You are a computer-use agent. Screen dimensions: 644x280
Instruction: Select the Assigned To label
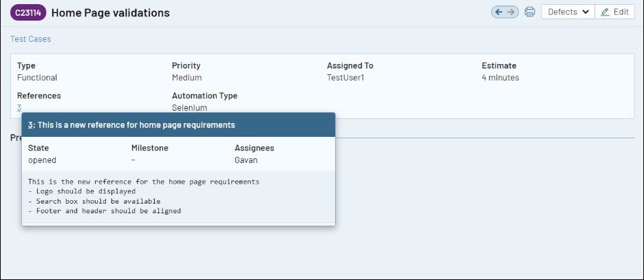350,65
